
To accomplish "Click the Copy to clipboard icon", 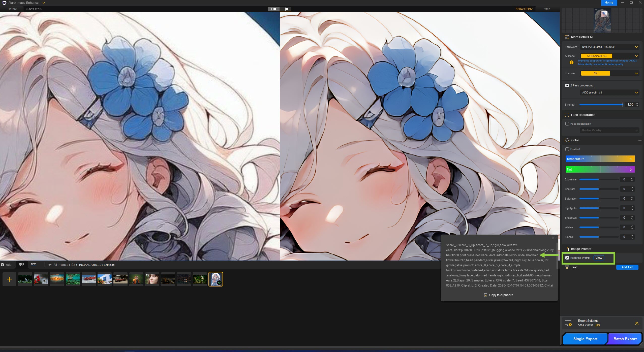I will [485, 295].
